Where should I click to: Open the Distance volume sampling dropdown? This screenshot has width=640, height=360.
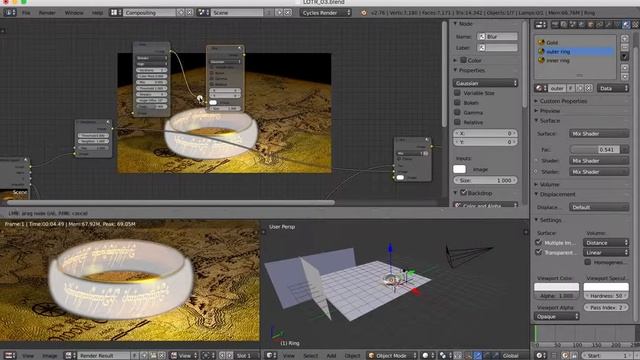(x=606, y=242)
